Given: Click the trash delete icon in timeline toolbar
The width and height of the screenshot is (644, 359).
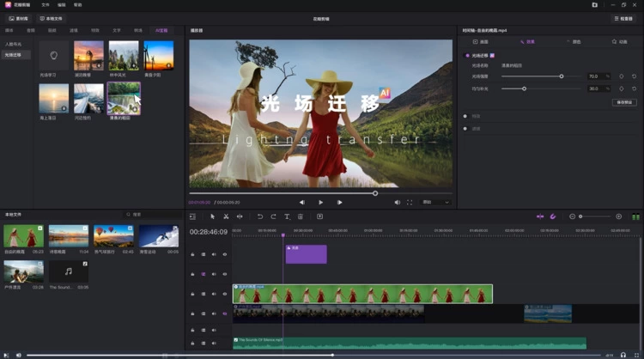Looking at the screenshot, I should pos(301,216).
